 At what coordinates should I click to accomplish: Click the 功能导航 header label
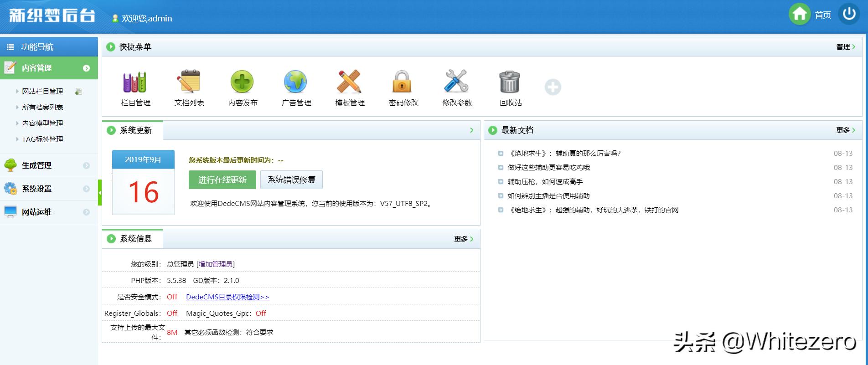[x=37, y=47]
